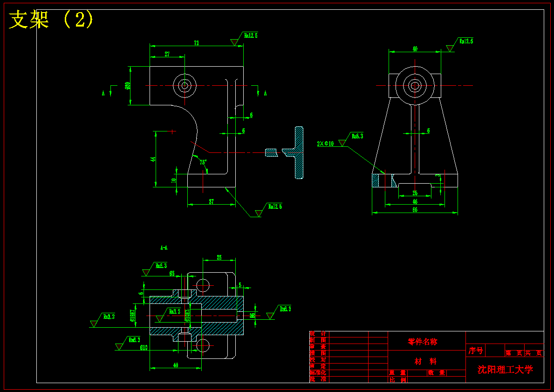Viewport: 554px width, 392px height.
Task: Select the 2XΦ10 hole callout
Action: (325, 144)
